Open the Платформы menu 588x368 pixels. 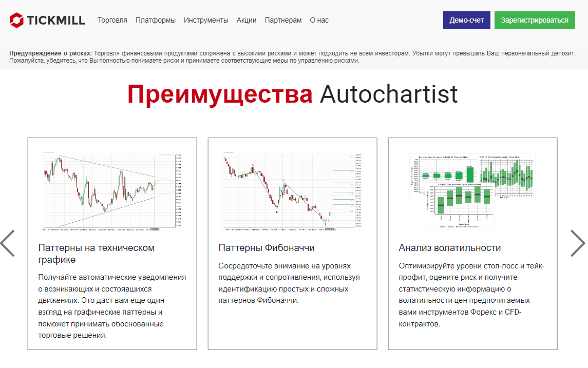click(x=155, y=20)
